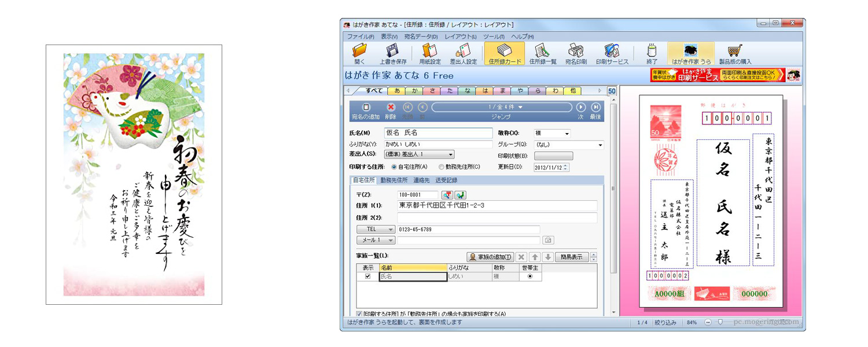Click the 絞り込み status bar button
The width and height of the screenshot is (868, 347).
point(665,322)
